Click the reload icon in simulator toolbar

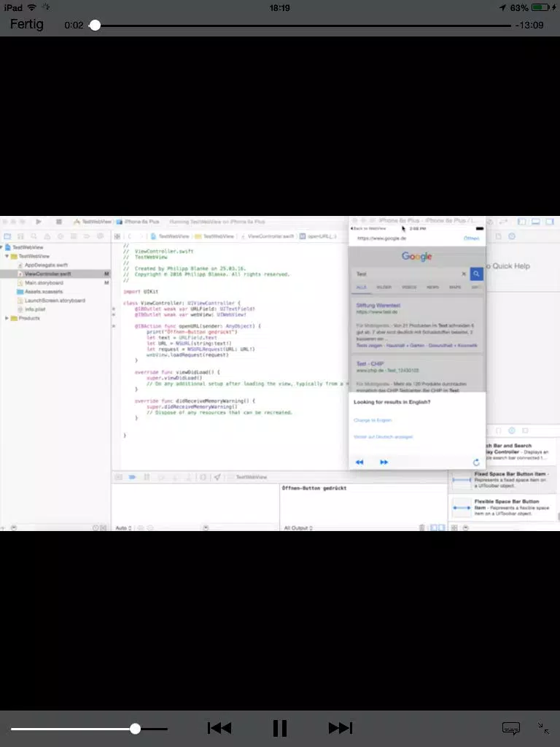(x=475, y=462)
